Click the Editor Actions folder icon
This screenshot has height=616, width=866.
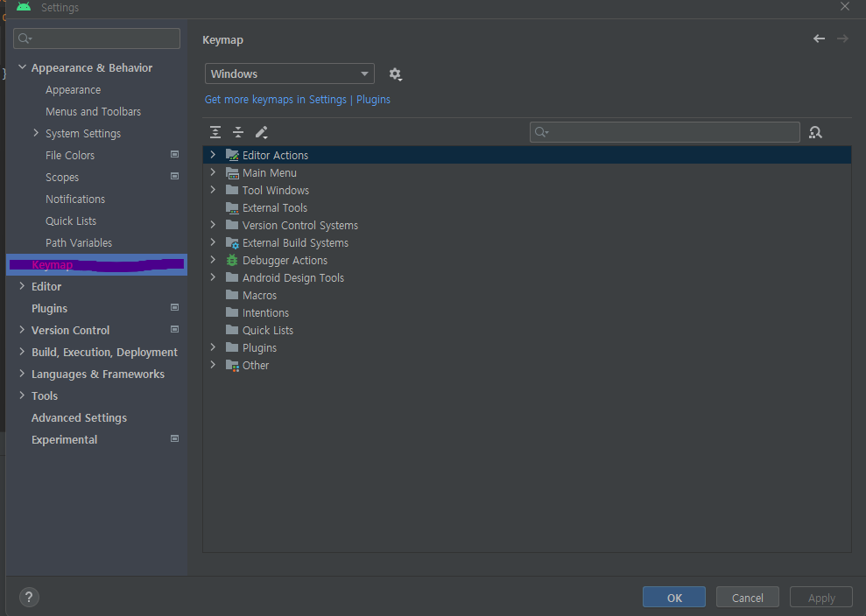click(x=233, y=155)
